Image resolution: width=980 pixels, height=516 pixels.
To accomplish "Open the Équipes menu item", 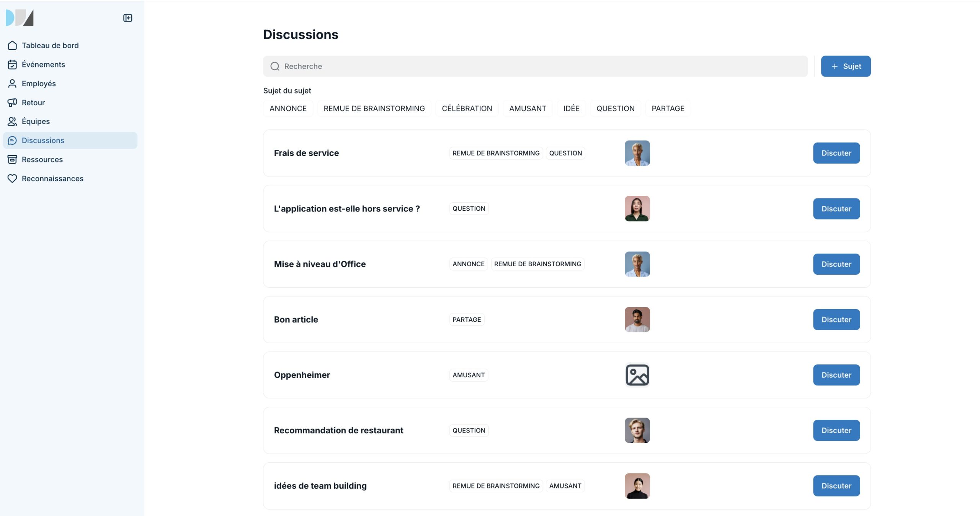I will point(36,121).
